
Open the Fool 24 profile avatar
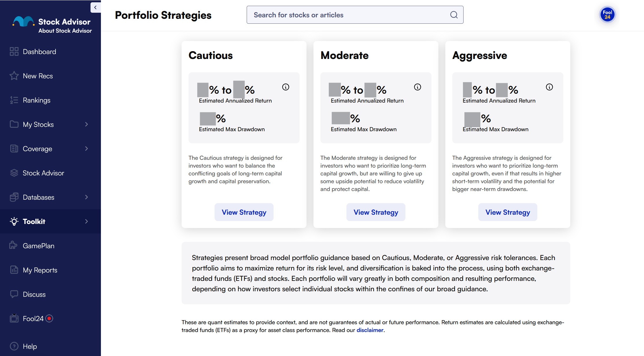[x=607, y=14]
